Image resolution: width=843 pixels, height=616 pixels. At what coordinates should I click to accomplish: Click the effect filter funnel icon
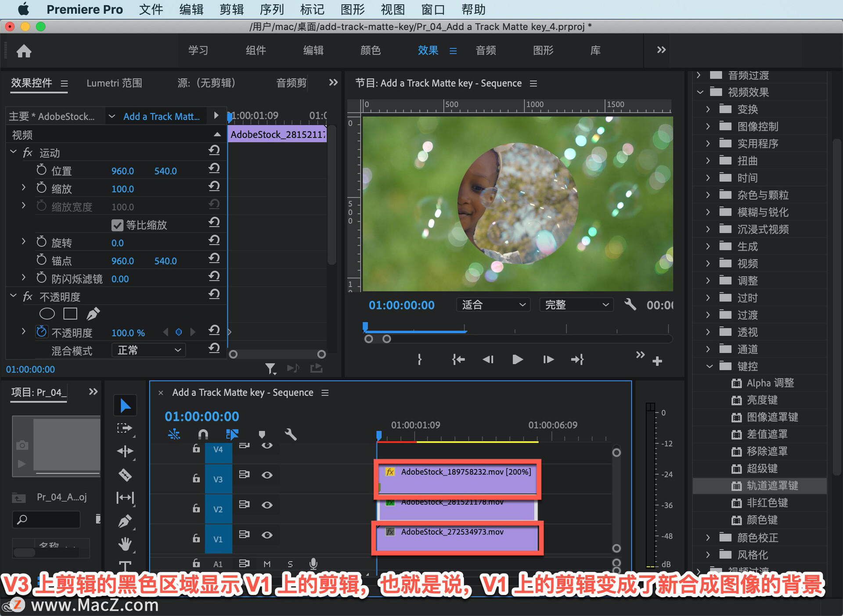coord(270,369)
